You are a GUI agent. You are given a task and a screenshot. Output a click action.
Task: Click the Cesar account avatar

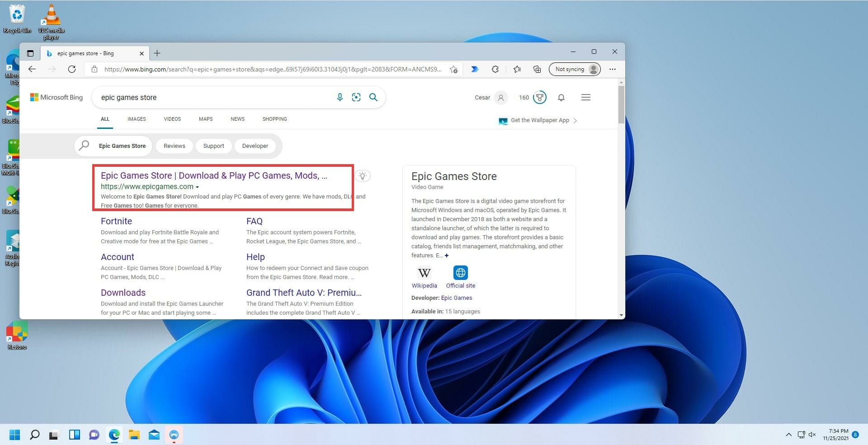coord(501,97)
